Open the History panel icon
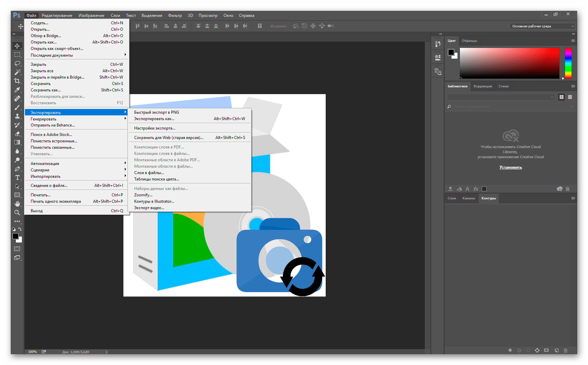The image size is (588, 365). [x=438, y=44]
